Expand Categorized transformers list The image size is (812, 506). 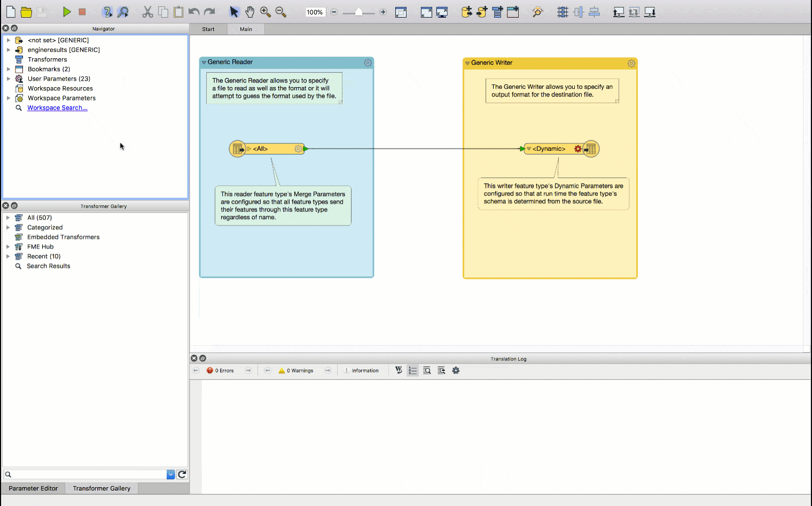pos(8,227)
